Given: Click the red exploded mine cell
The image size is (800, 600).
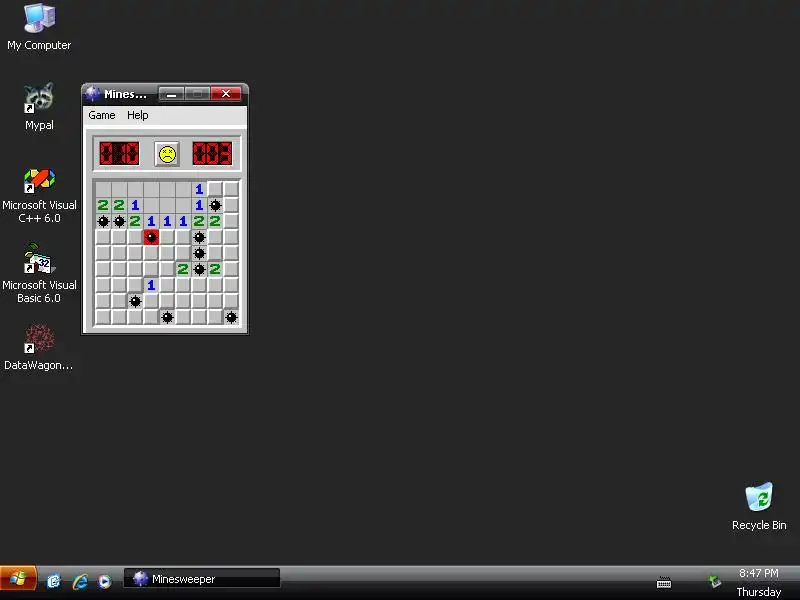Looking at the screenshot, I should [151, 237].
